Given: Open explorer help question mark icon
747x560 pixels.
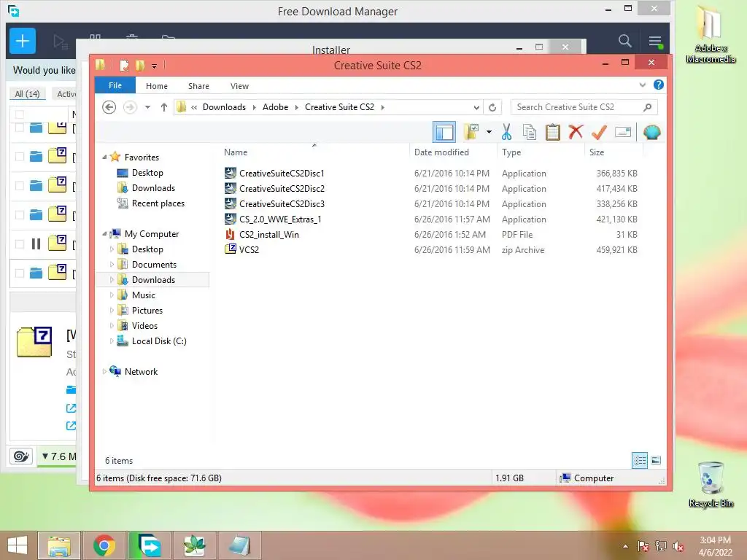Looking at the screenshot, I should pos(659,85).
